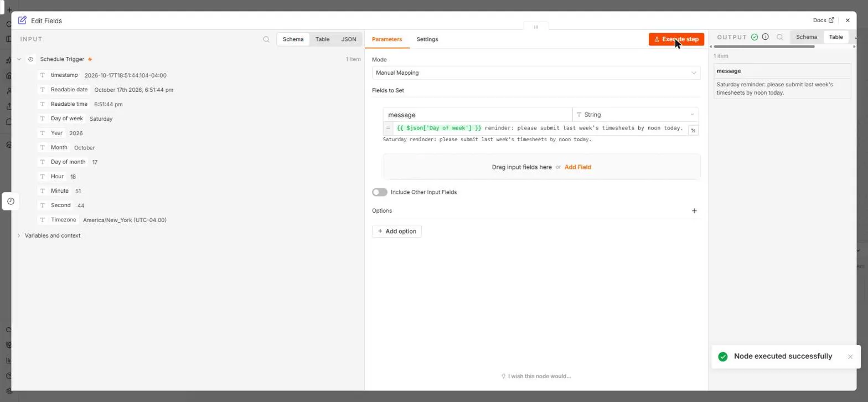Image resolution: width=868 pixels, height=402 pixels.
Task: Click the message column header in output
Action: [x=782, y=71]
